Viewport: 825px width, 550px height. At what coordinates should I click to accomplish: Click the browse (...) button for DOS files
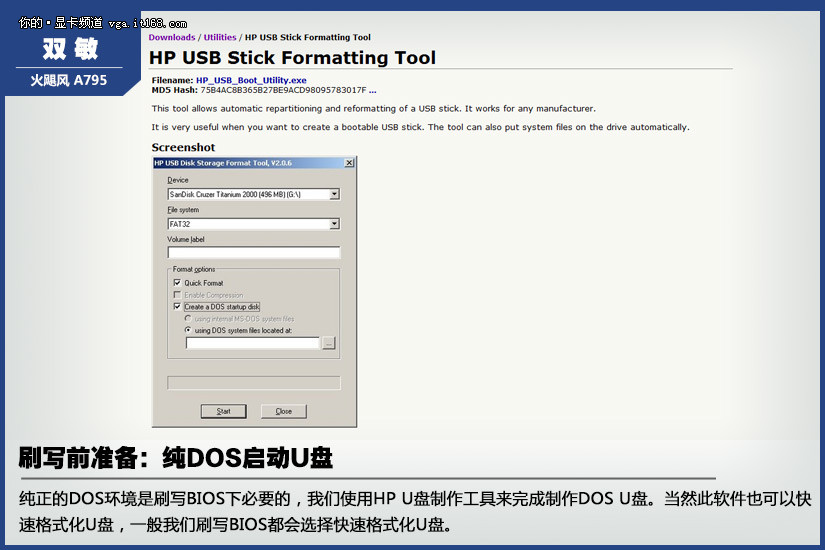click(x=329, y=343)
